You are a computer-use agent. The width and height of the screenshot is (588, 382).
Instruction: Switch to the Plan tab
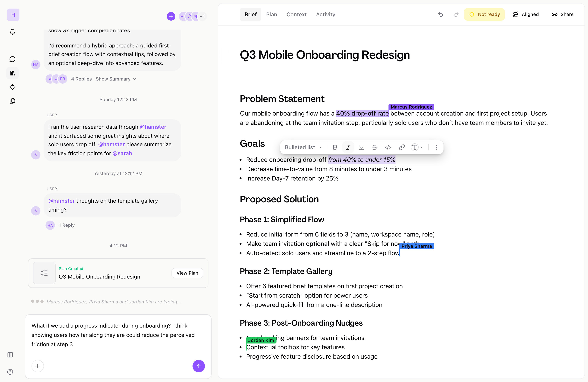(271, 14)
